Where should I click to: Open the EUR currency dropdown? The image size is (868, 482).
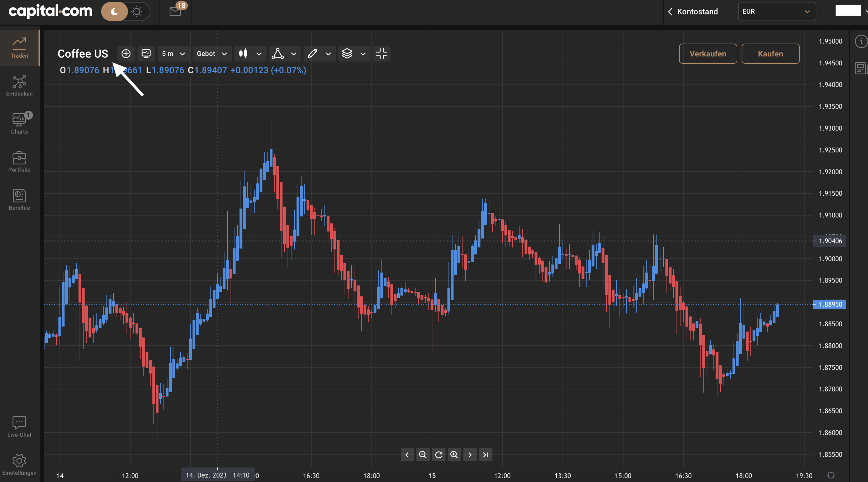click(x=777, y=12)
